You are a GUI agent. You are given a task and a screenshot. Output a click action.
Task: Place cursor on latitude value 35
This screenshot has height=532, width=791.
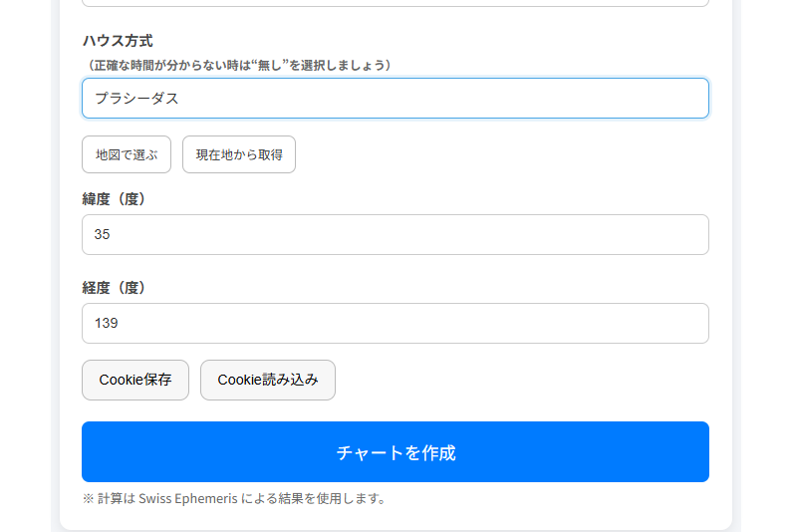tap(102, 235)
